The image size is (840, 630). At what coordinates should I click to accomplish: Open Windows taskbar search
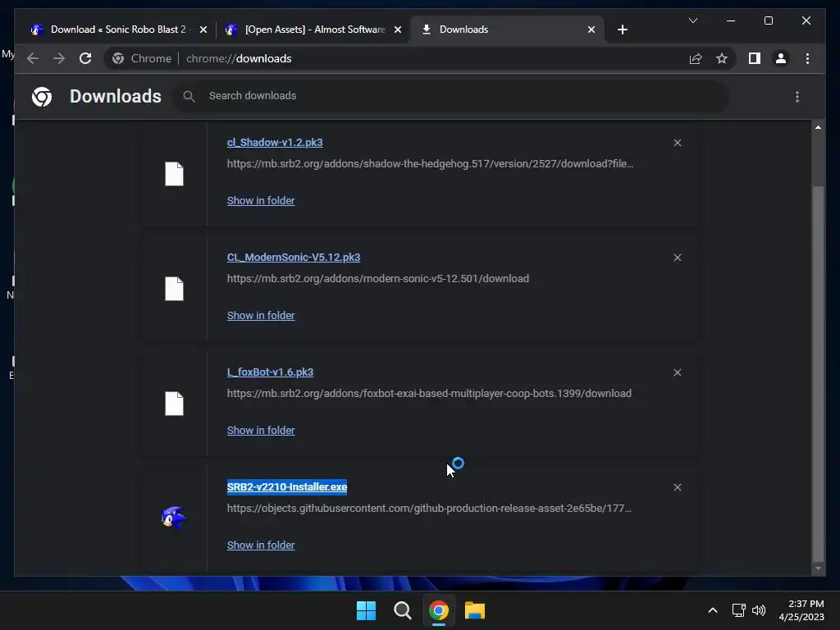pyautogui.click(x=402, y=610)
